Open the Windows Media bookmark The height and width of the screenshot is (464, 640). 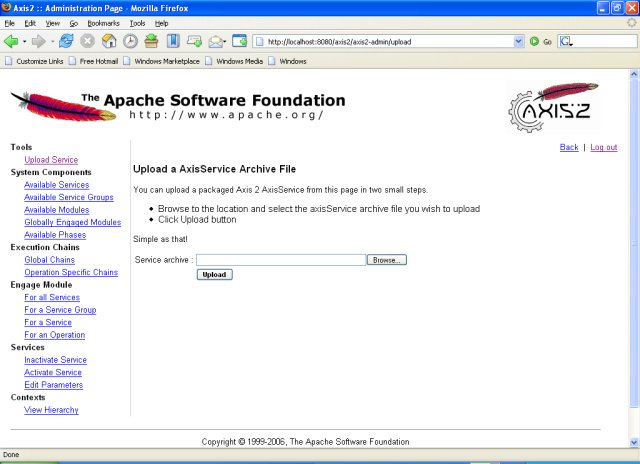tap(234, 61)
